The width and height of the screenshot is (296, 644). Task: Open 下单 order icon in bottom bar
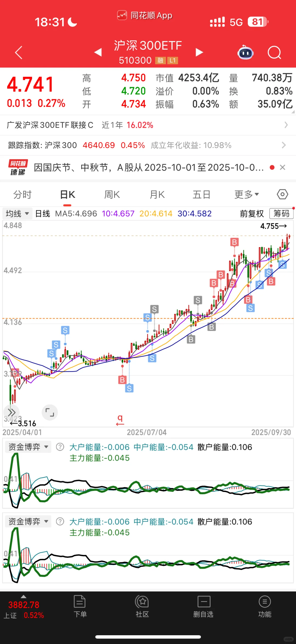point(80,607)
